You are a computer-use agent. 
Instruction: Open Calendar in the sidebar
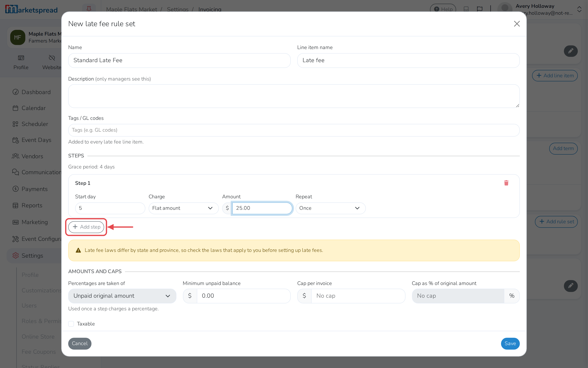coord(33,108)
